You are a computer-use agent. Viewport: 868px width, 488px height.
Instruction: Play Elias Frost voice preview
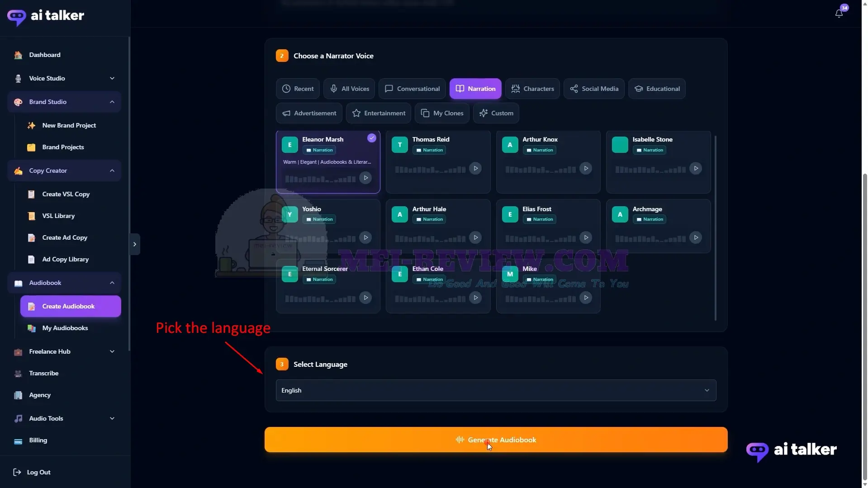[x=586, y=237]
